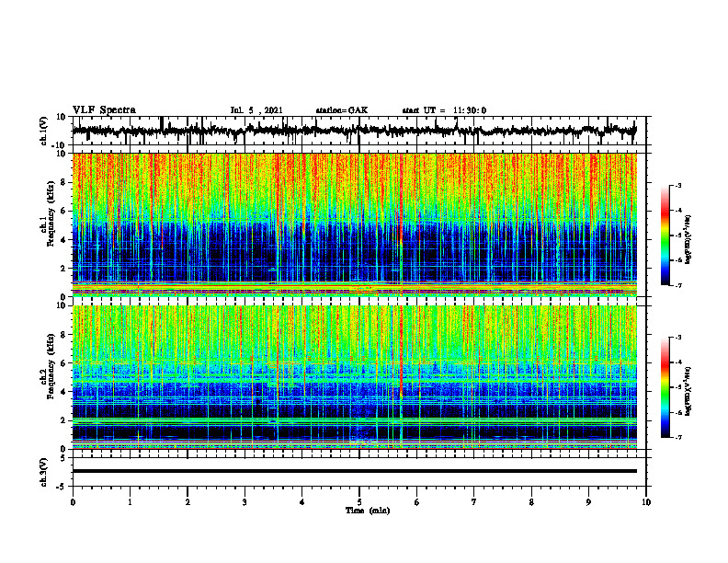Screen dimensions: 728x563
Task: Click the ch.1 spectrogram color bar
Action: (x=665, y=236)
